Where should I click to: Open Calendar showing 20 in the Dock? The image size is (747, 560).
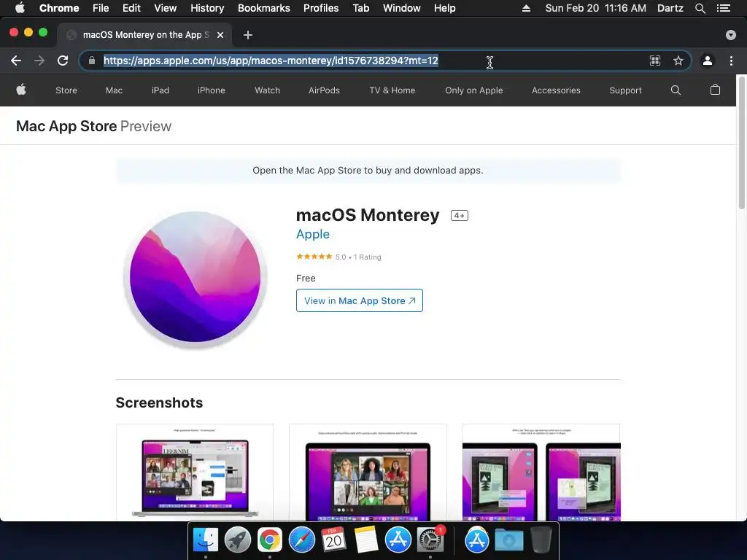coord(333,540)
